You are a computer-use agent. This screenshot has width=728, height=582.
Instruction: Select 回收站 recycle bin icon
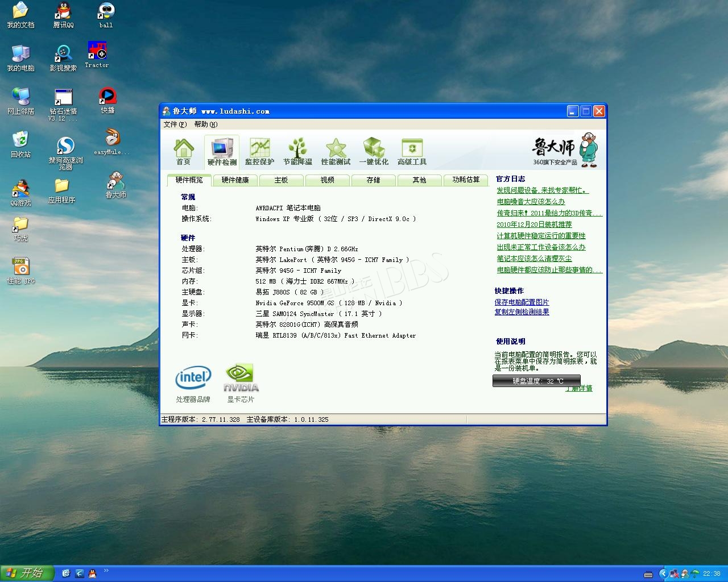(20, 144)
